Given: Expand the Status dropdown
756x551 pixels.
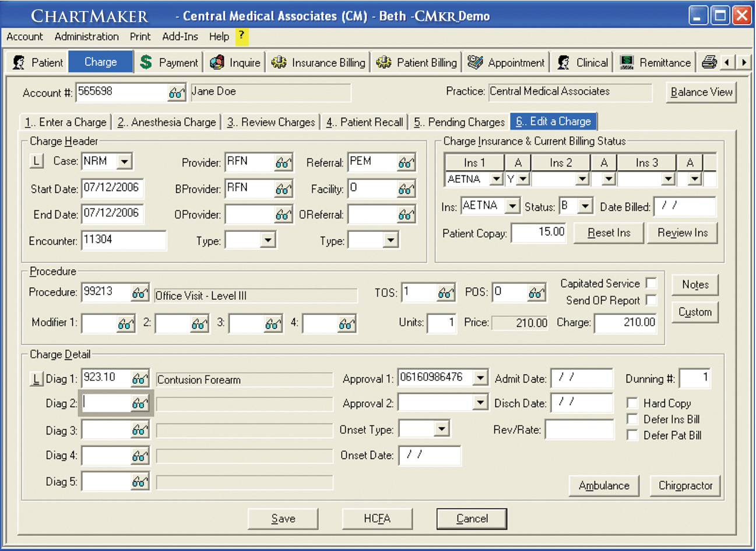Looking at the screenshot, I should pos(585,206).
